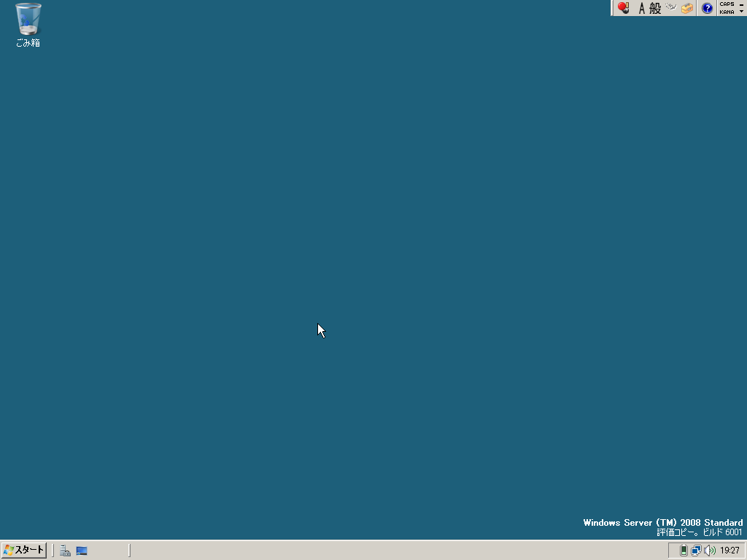The height and width of the screenshot is (560, 747).
Task: Toggle KANA lock on language bar
Action: coord(727,12)
